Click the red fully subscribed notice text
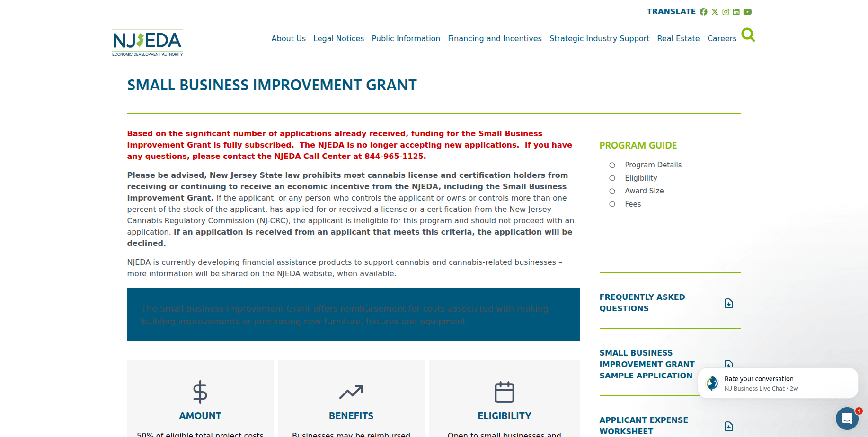The width and height of the screenshot is (868, 437). click(x=349, y=145)
